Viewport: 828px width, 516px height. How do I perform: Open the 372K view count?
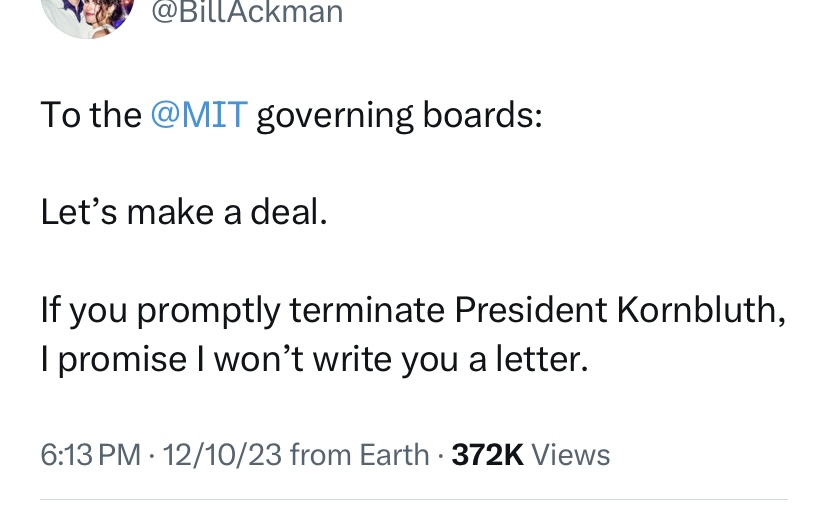coord(487,455)
